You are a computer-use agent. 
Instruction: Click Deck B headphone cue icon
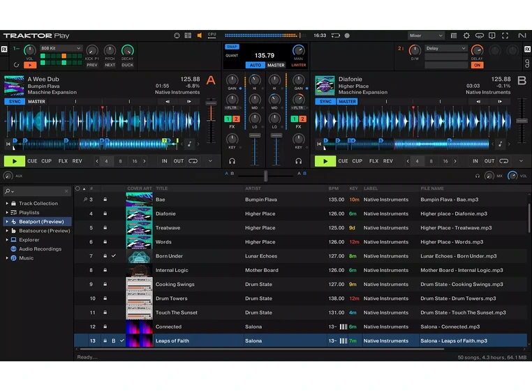click(299, 161)
